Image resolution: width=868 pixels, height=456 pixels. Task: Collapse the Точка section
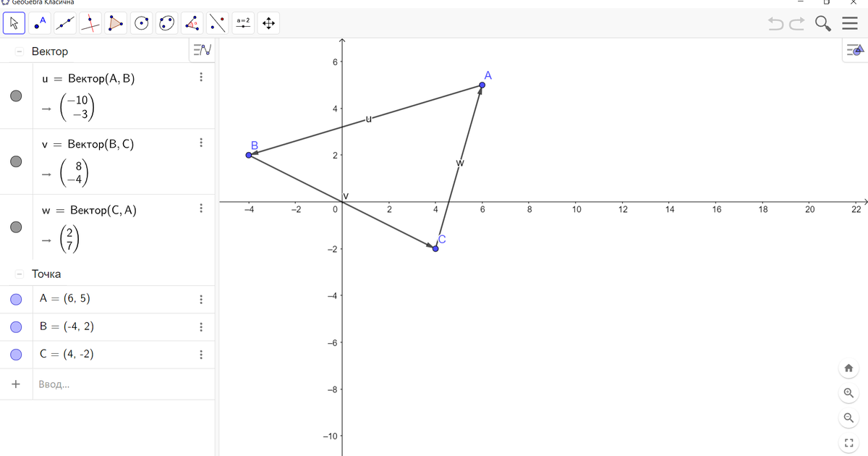coord(18,274)
